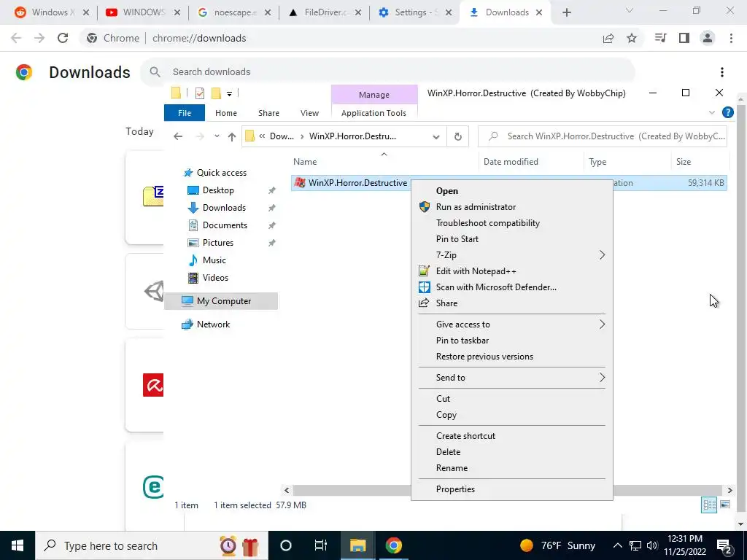The height and width of the screenshot is (560, 747).
Task: Click Chrome reload page button
Action: point(63,38)
